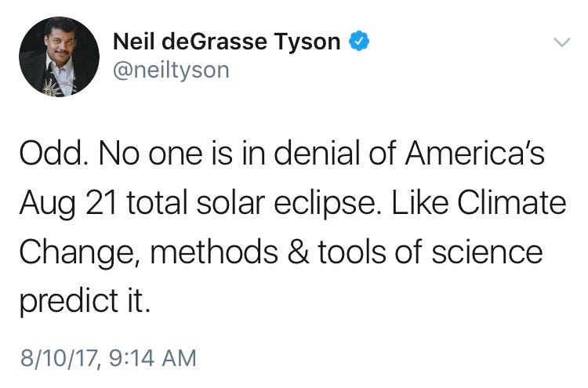Image resolution: width=588 pixels, height=388 pixels.
Task: Select the word "total" in the tweet
Action: [157, 203]
